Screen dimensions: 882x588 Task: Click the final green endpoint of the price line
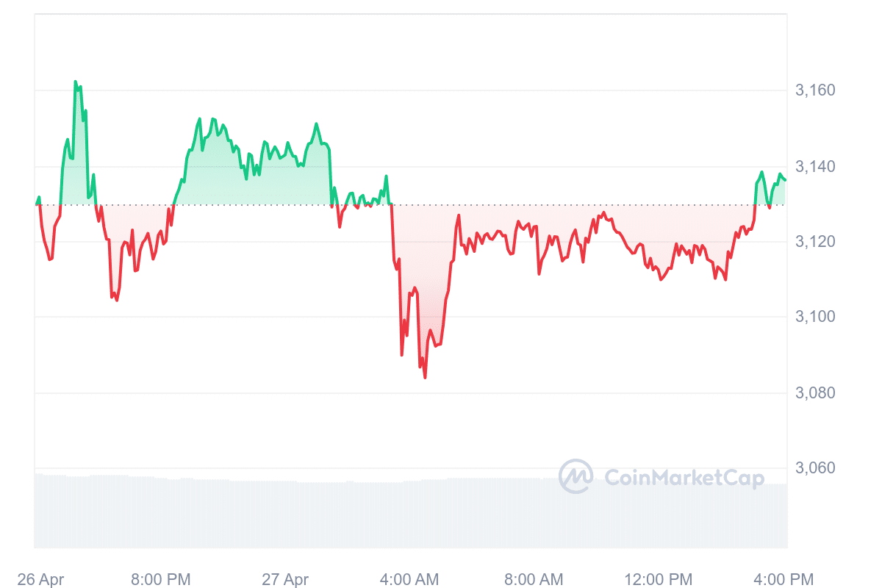pos(785,179)
